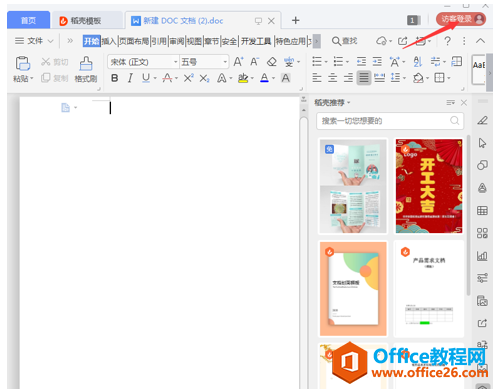
Task: Increase paragraph indent
Action: 377,61
